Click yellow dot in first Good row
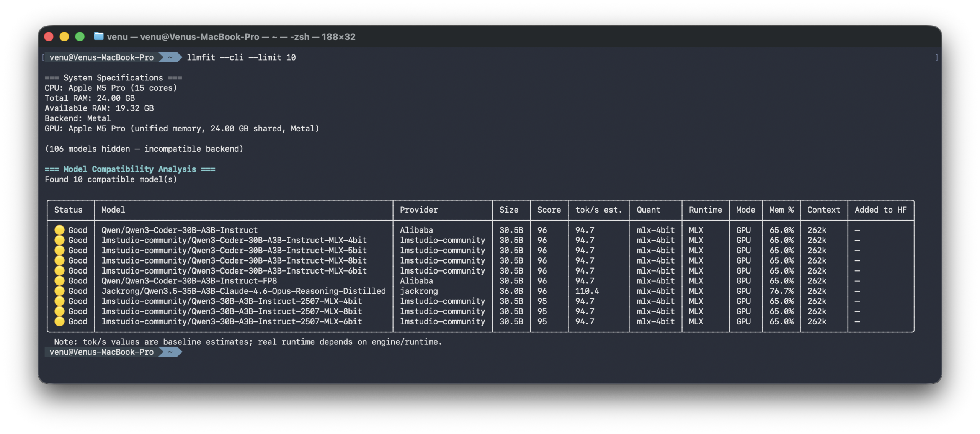This screenshot has width=980, height=434. [x=59, y=230]
